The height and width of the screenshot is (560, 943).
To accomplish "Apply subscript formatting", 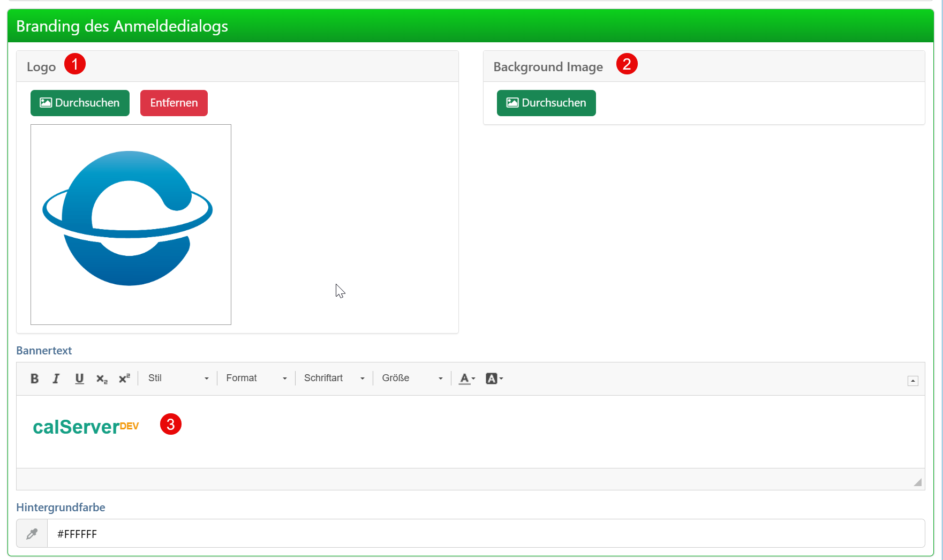I will click(x=102, y=379).
